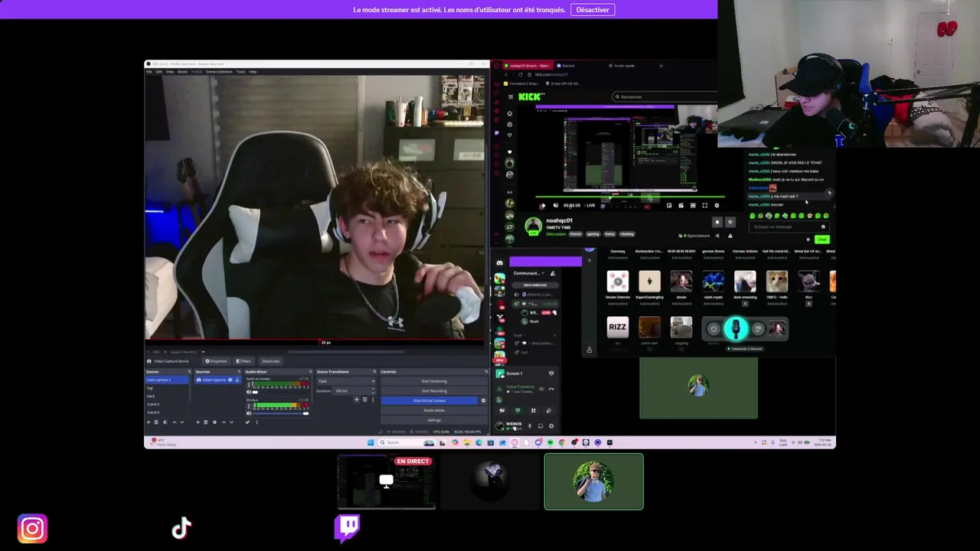
Task: Open the Instagram icon
Action: pos(32,528)
